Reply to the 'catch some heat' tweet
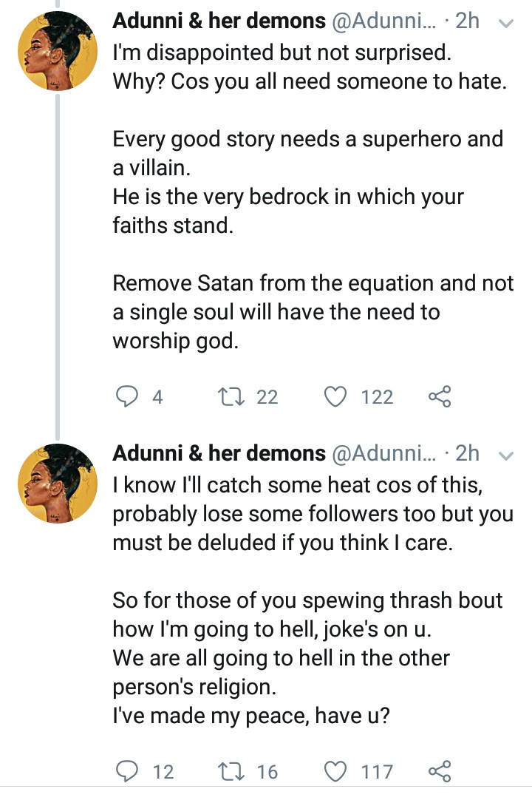 [x=129, y=772]
